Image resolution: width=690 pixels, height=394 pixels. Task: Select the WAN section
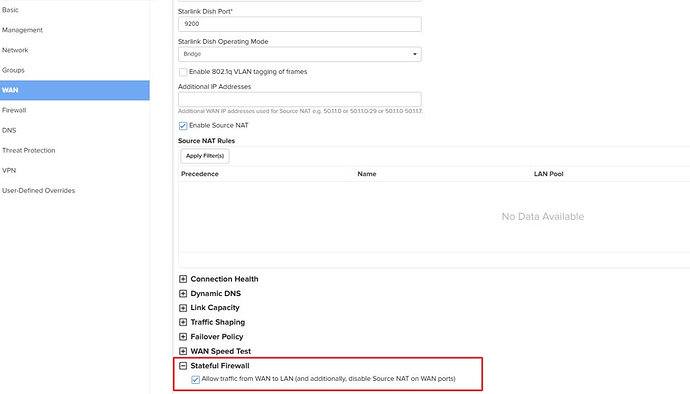point(75,90)
